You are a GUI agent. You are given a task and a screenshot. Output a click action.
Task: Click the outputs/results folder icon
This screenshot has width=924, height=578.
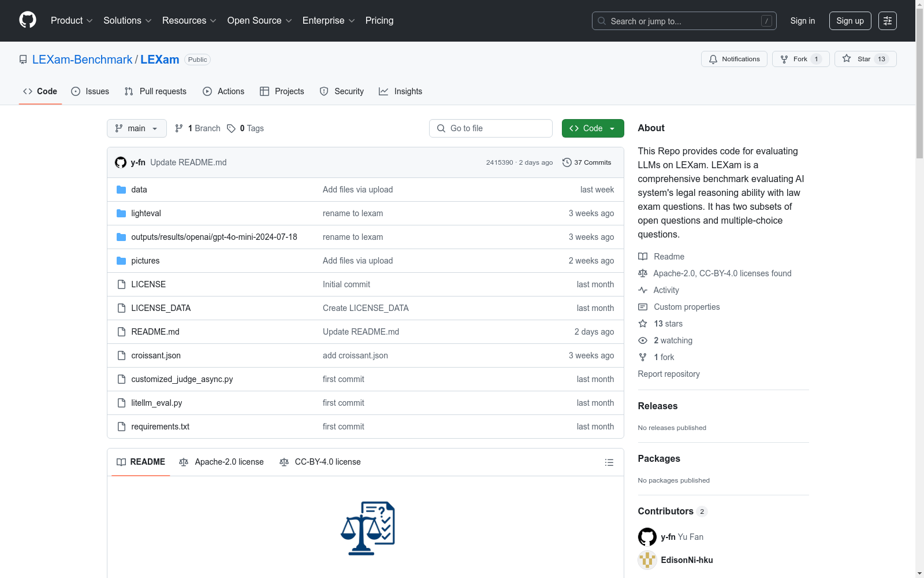pos(121,237)
